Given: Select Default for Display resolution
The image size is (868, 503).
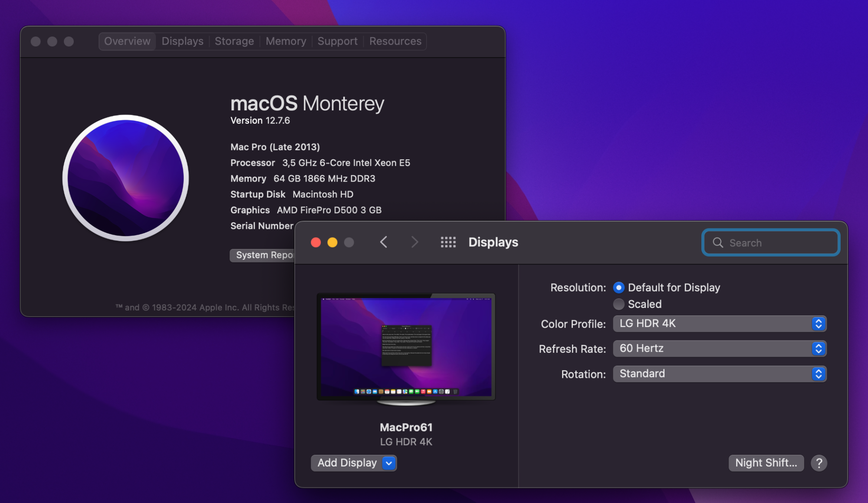Looking at the screenshot, I should point(619,288).
